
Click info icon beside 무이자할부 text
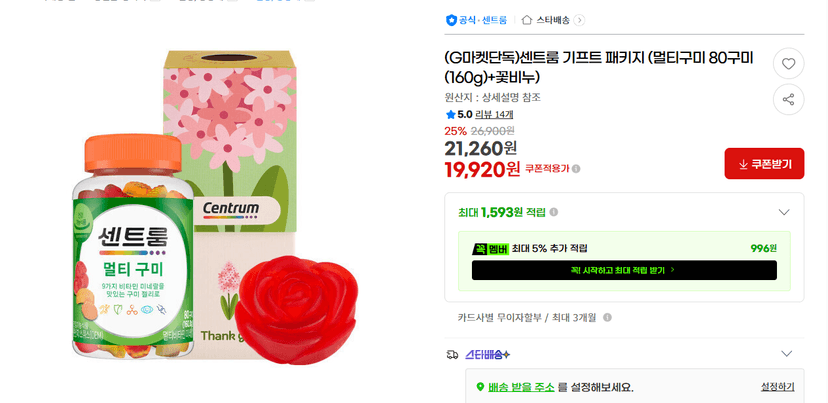point(607,317)
